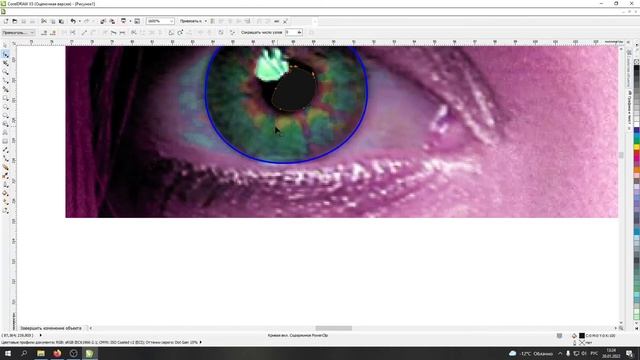Screen dimensions: 640x360
Task: Click the Undo arrow icon
Action: point(73,21)
